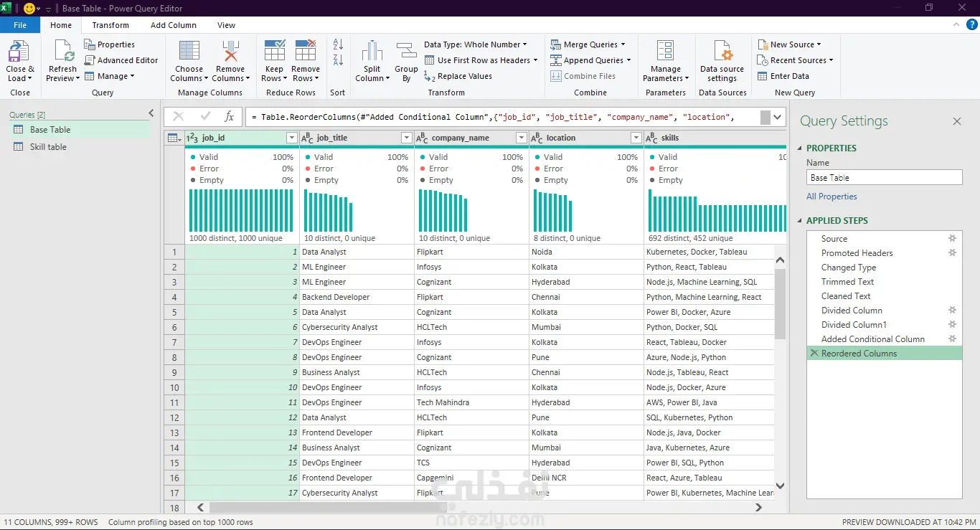Image resolution: width=980 pixels, height=530 pixels.
Task: Open the gear settings for Source step
Action: point(952,239)
